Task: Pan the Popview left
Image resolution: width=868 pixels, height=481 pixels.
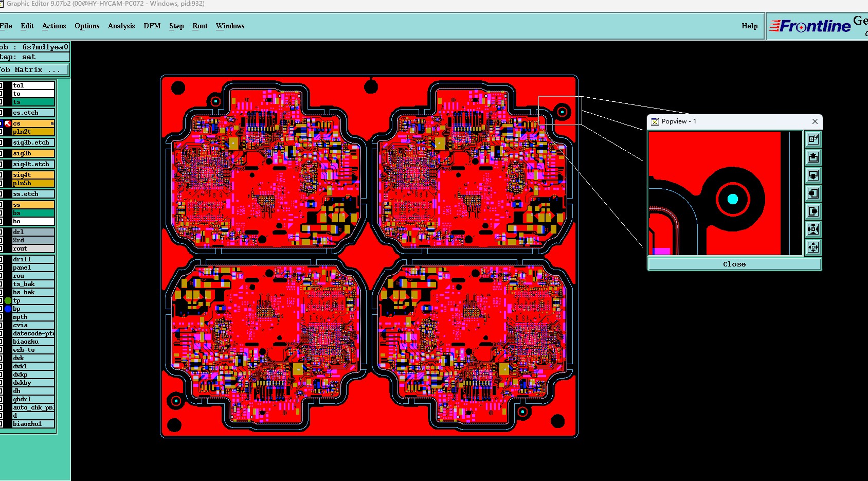Action: [813, 193]
